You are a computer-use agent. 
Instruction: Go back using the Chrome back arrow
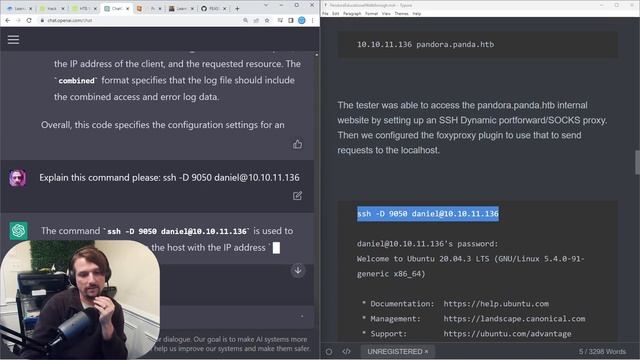coord(8,20)
